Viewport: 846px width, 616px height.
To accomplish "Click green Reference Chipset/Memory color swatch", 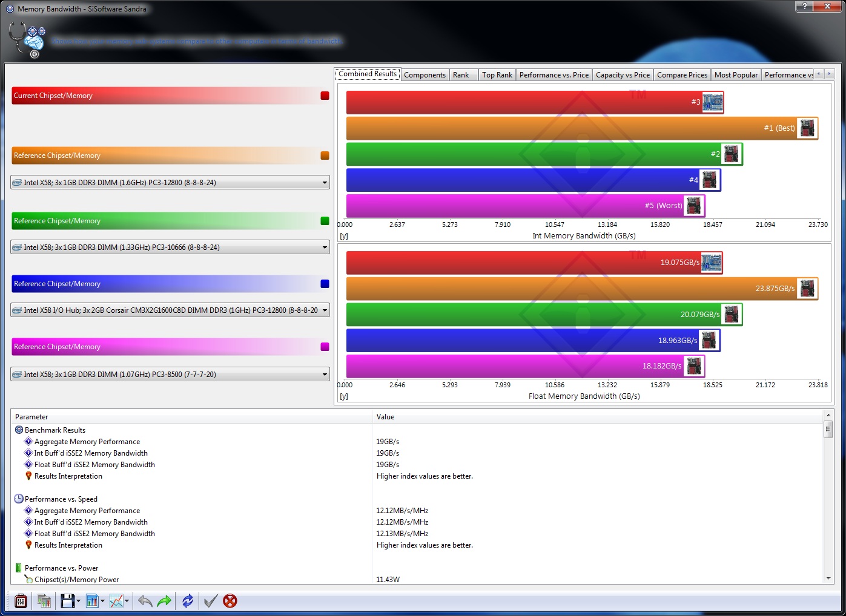I will [x=325, y=221].
